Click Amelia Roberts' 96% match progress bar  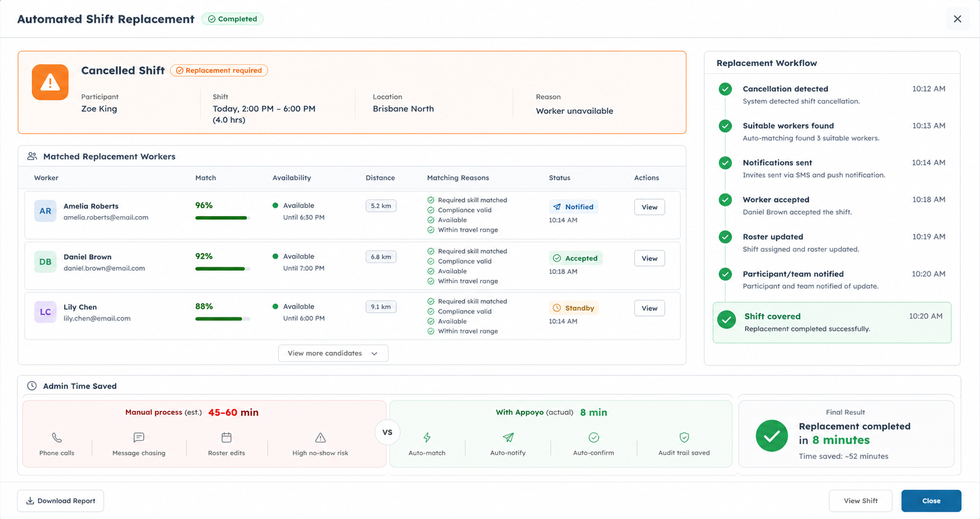(222, 218)
